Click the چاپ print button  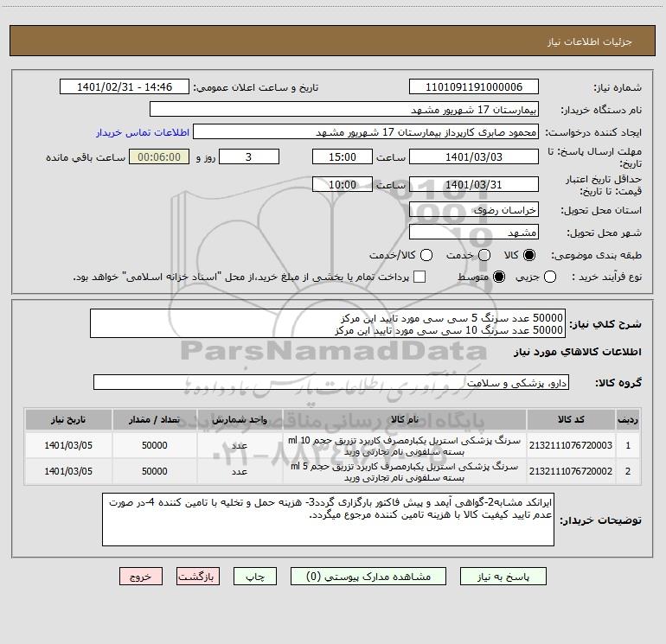pyautogui.click(x=255, y=577)
